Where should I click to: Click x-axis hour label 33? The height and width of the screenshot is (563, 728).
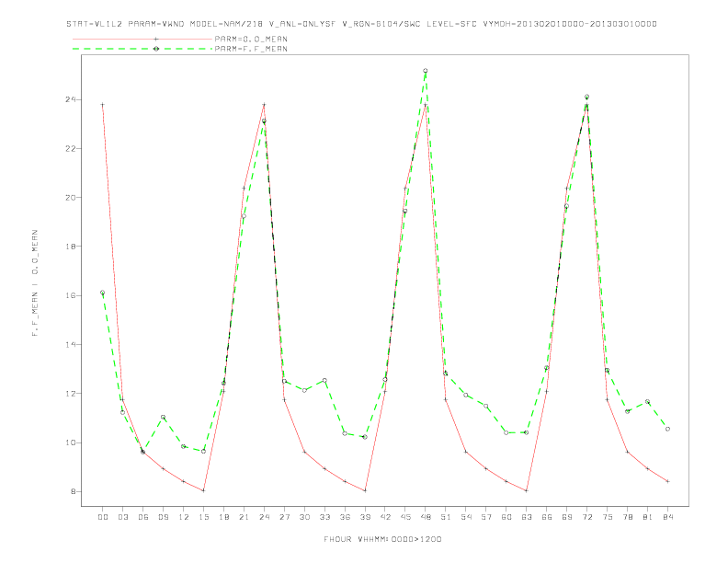(324, 517)
